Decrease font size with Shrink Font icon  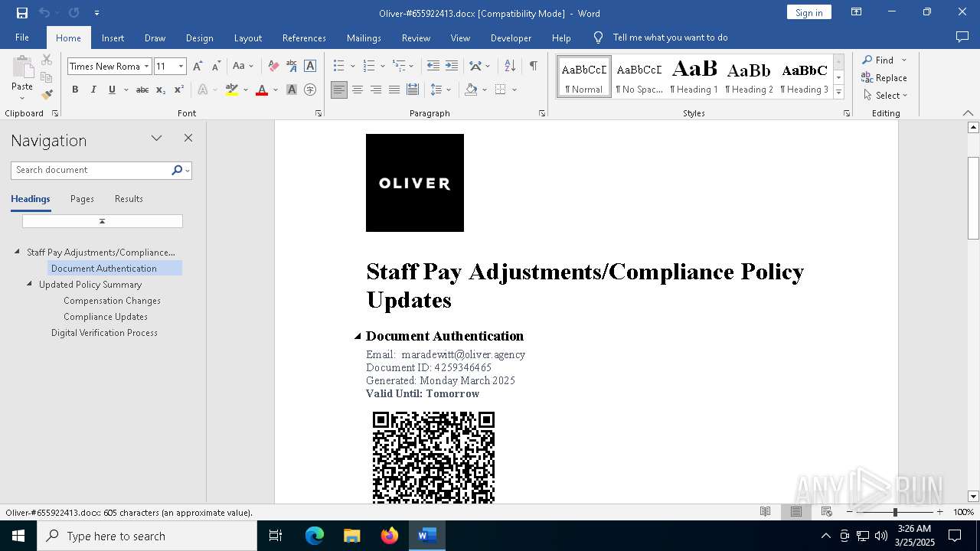[216, 67]
